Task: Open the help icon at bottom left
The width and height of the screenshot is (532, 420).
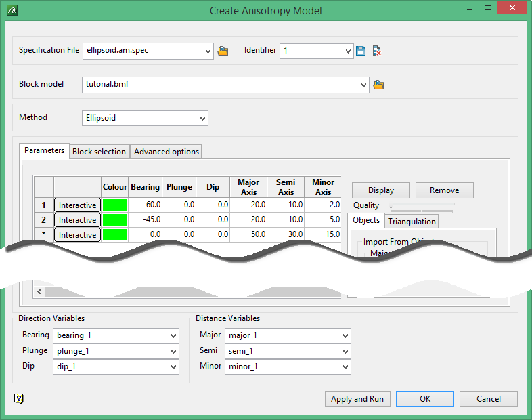Action: 18,399
